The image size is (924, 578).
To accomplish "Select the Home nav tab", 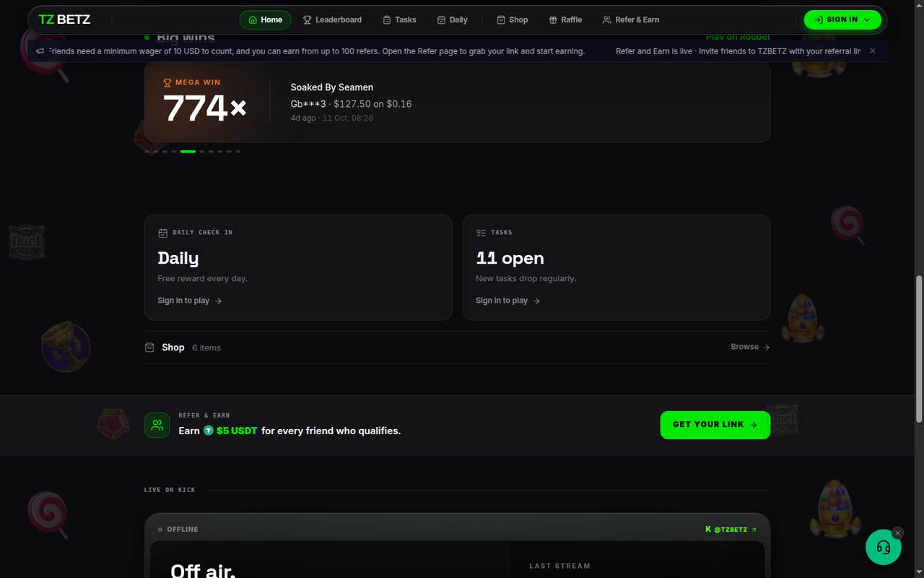I will pos(265,20).
